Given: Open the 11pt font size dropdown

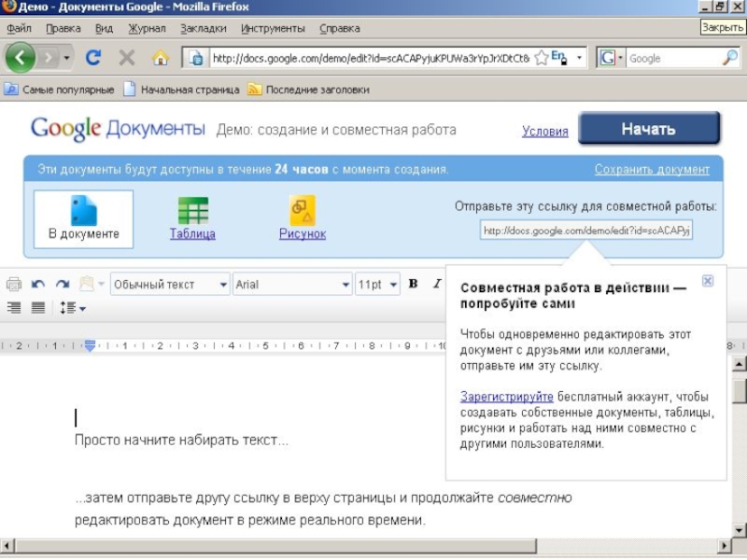Looking at the screenshot, I should click(x=378, y=285).
